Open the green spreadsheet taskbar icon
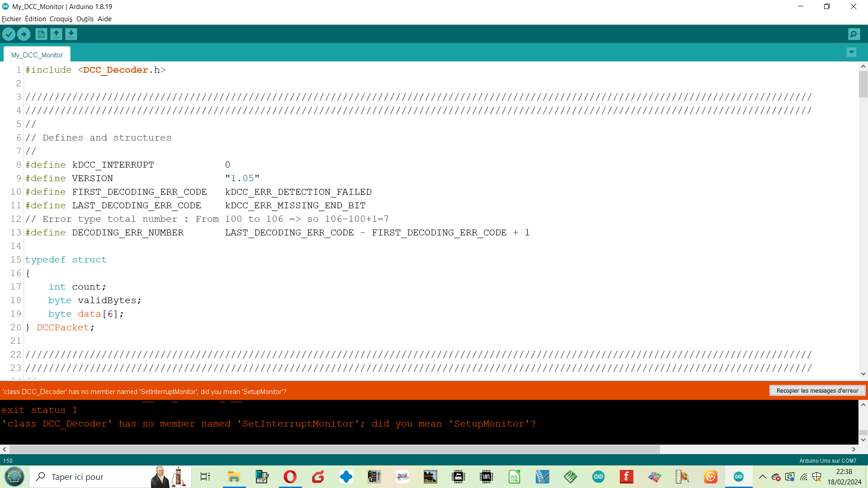The image size is (868, 488). pyautogui.click(x=514, y=477)
